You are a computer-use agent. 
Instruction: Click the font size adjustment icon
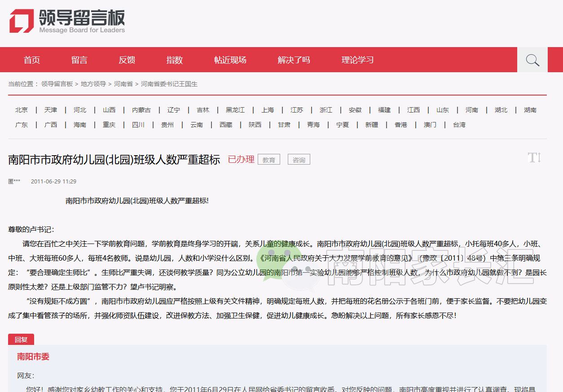(x=534, y=158)
